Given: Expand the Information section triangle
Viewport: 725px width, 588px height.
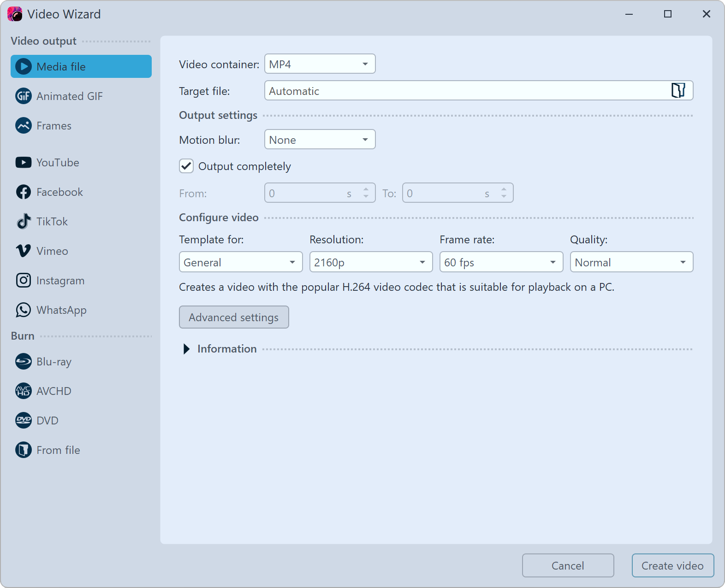Looking at the screenshot, I should pos(186,349).
